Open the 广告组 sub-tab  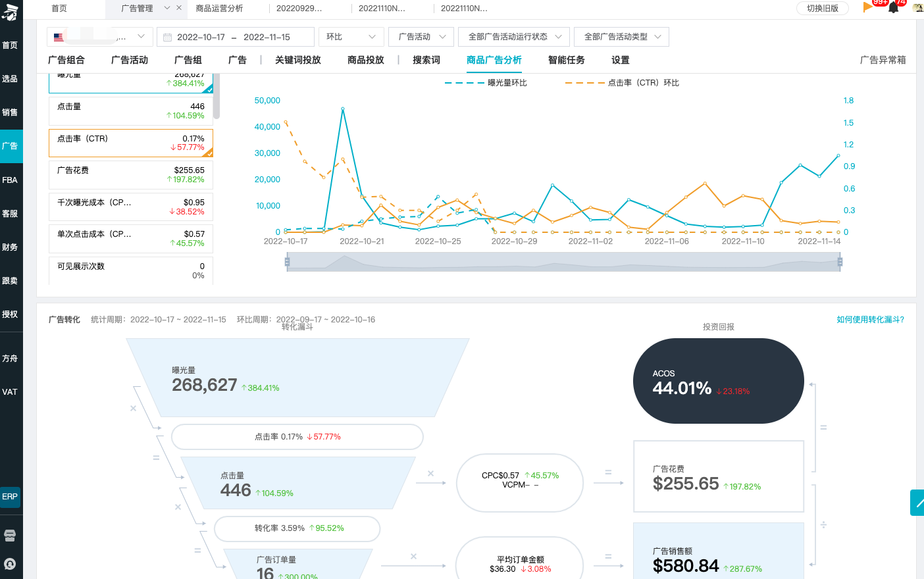click(x=188, y=60)
